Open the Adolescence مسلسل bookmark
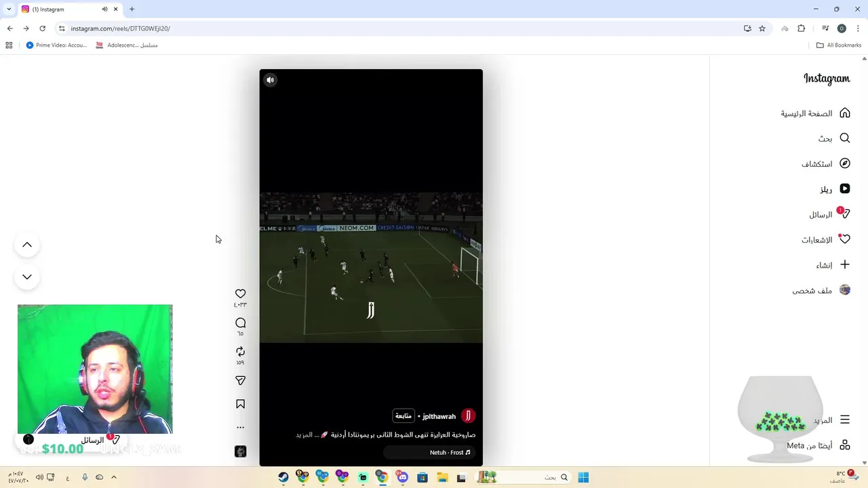Image resolution: width=868 pixels, height=488 pixels. coord(127,45)
